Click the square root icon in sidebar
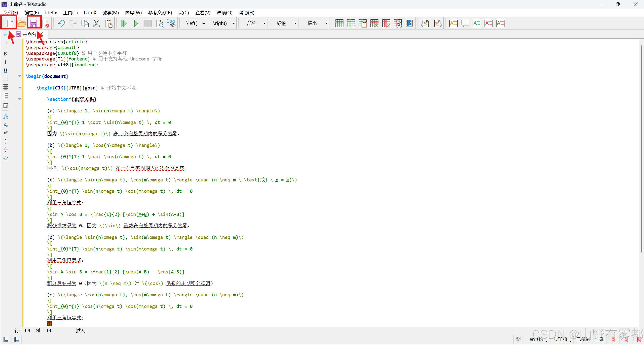The width and height of the screenshot is (644, 345). point(6,158)
